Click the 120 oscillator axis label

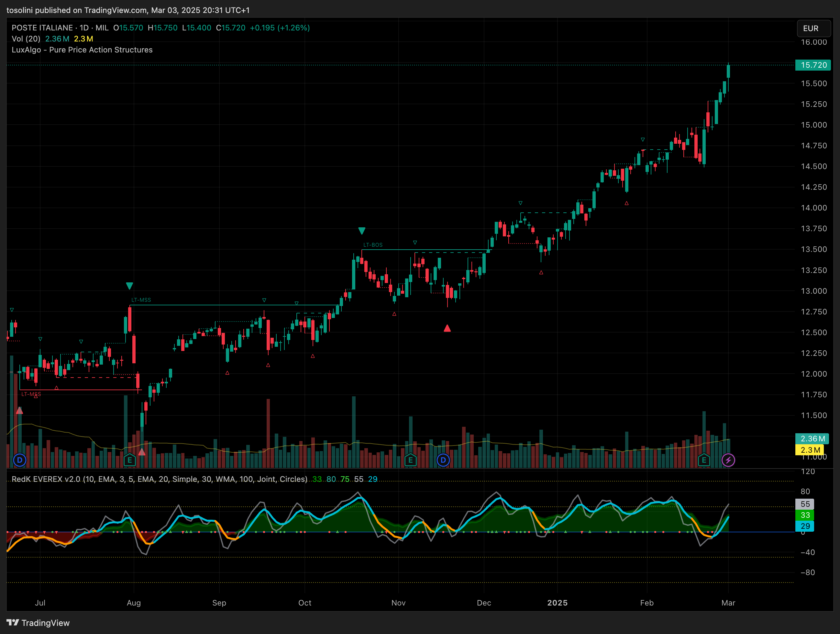click(x=807, y=471)
